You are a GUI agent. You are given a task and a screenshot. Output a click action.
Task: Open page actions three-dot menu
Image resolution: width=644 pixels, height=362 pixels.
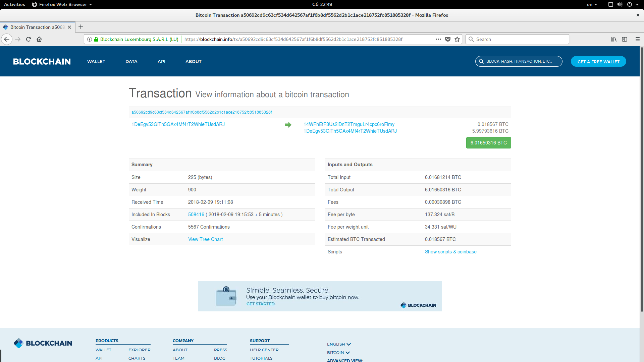click(438, 39)
